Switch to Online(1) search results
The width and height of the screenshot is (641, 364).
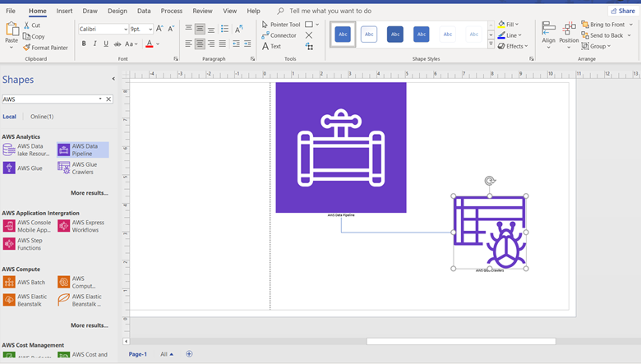[x=42, y=117]
